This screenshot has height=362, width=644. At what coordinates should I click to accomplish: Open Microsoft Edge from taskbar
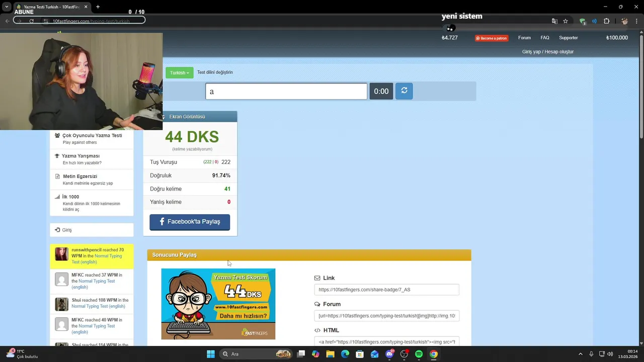tap(345, 354)
